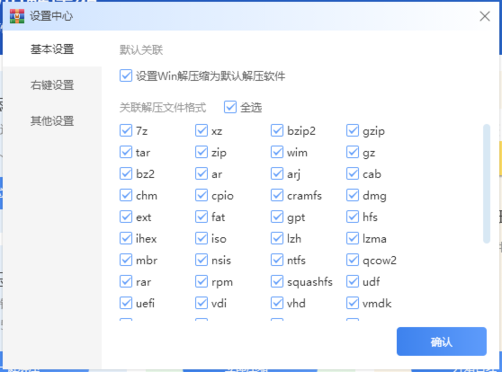Toggle the gzip checkbox
This screenshot has height=372, width=502.
point(352,130)
